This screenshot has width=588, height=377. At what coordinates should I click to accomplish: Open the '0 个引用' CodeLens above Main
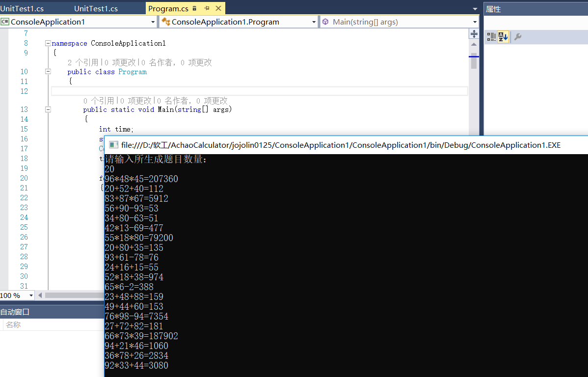point(99,101)
